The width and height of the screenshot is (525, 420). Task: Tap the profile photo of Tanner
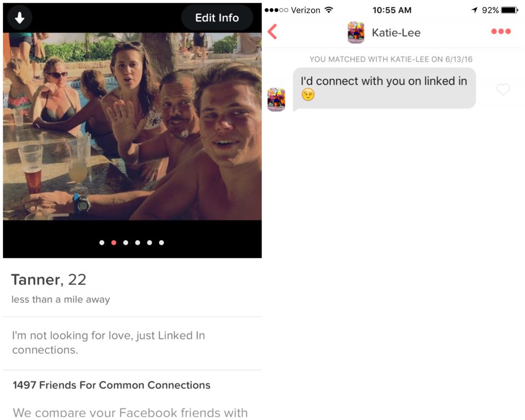pyautogui.click(x=132, y=126)
